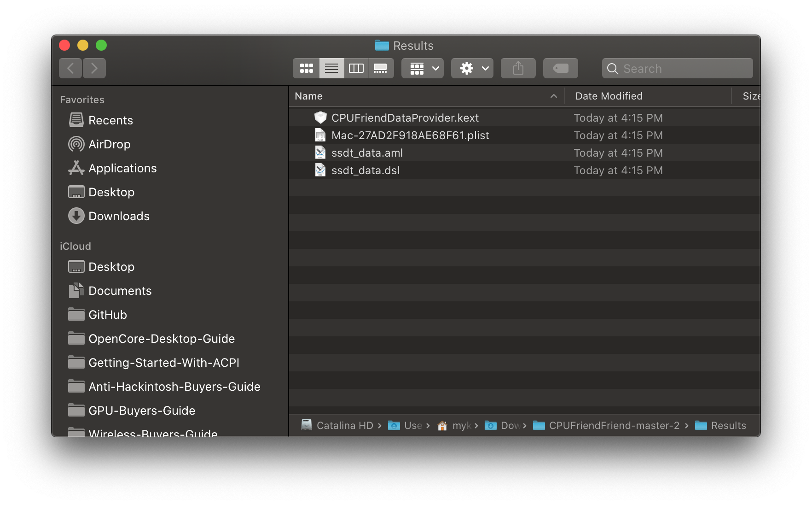The width and height of the screenshot is (812, 505).
Task: Open Applications from Favorites sidebar
Action: (x=122, y=168)
